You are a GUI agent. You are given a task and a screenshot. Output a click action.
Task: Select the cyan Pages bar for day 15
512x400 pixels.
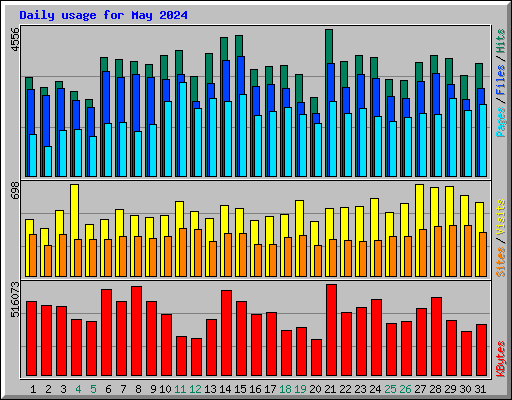(243, 135)
